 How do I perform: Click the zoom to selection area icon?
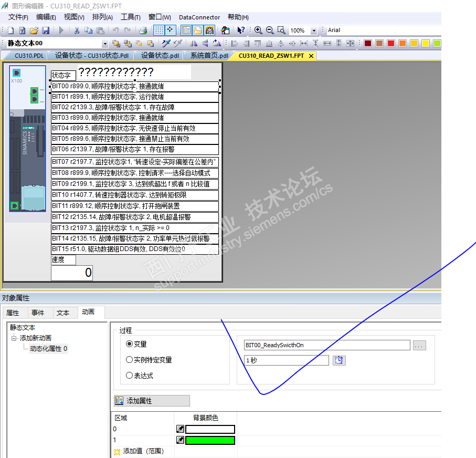coord(281,30)
